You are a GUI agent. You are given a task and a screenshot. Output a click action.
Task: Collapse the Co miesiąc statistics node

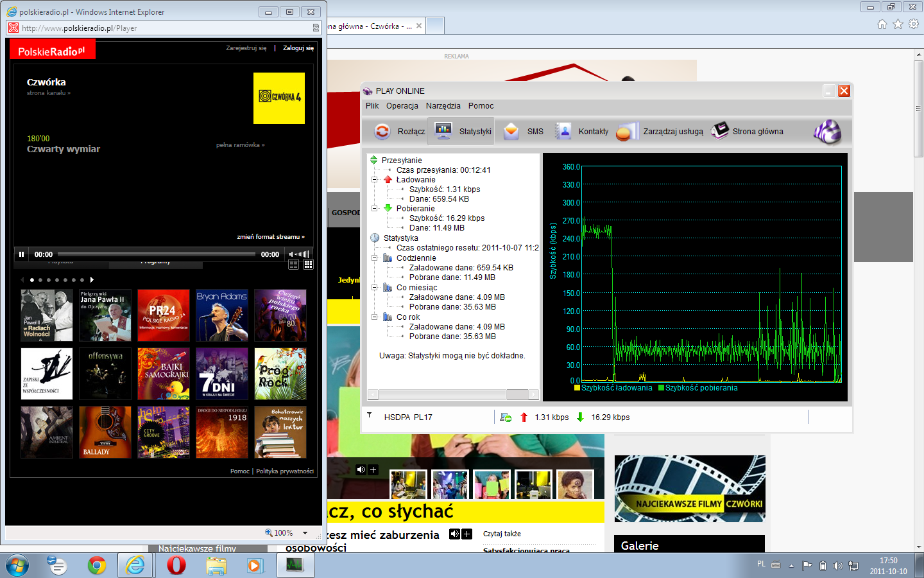(374, 288)
